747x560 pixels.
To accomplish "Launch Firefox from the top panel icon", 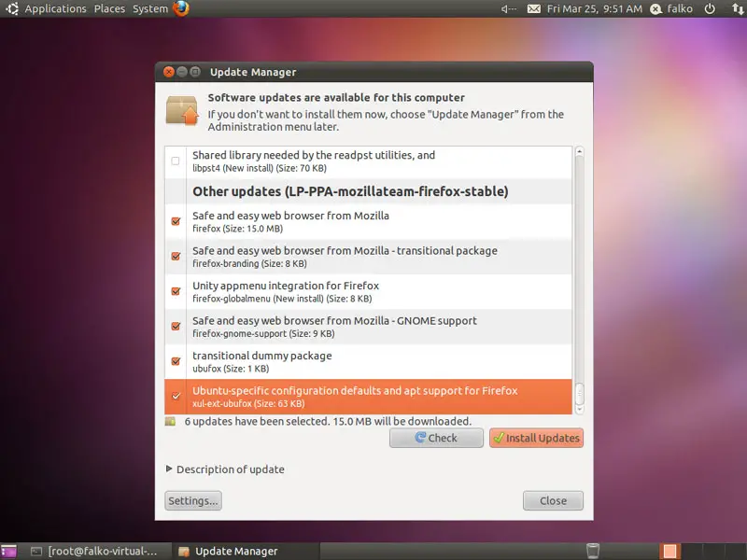I will click(x=181, y=8).
